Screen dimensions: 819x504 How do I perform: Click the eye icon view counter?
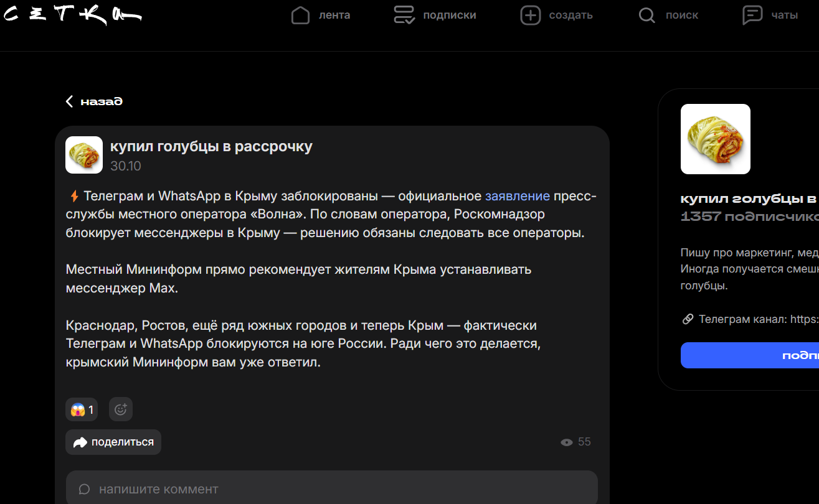pyautogui.click(x=567, y=442)
